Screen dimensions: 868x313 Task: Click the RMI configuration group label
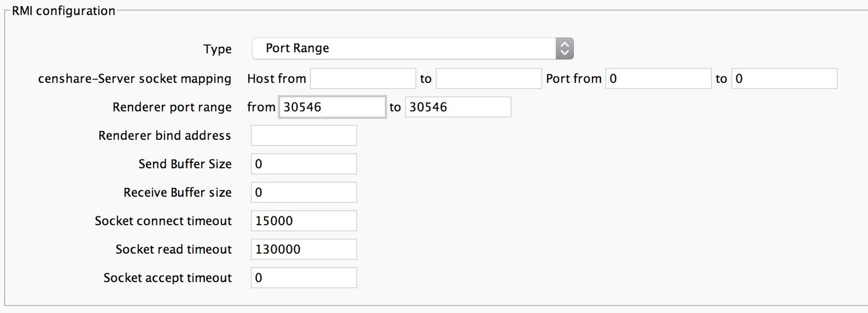[x=64, y=11]
